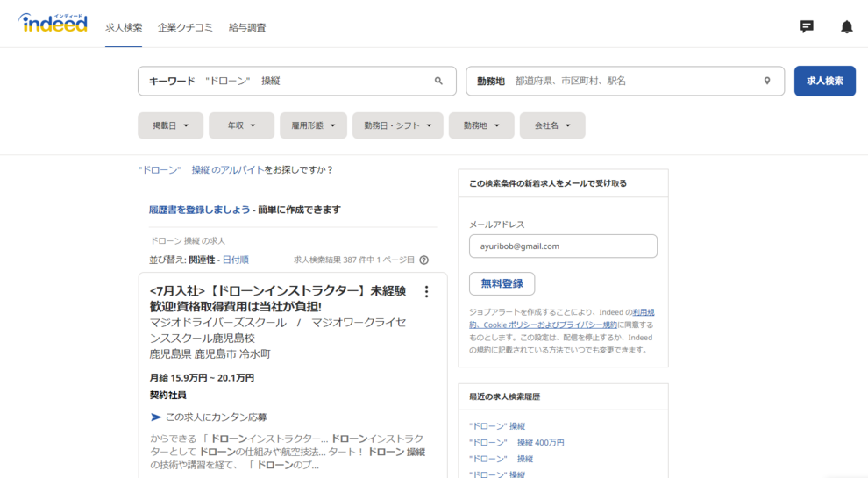Click the メールアドレス email field

pos(563,246)
